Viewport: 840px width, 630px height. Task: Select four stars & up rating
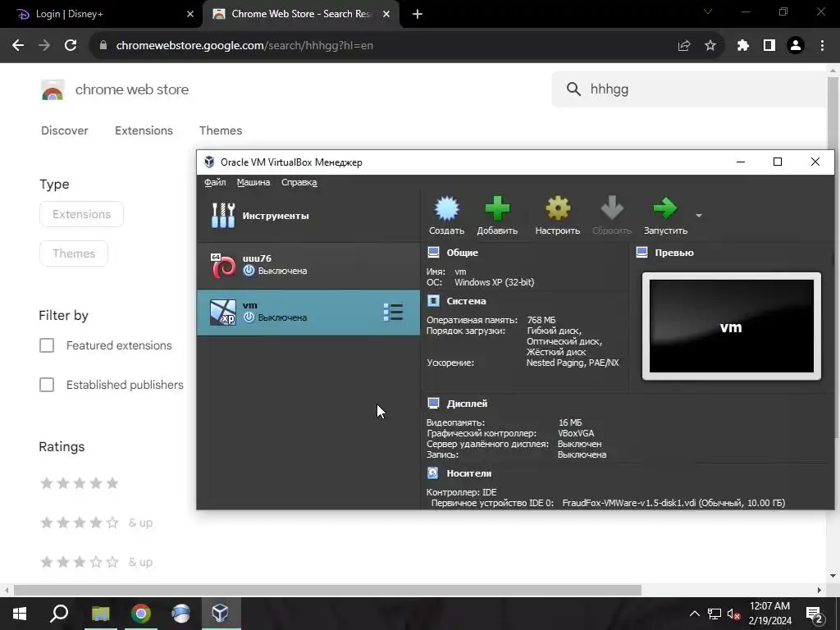pos(97,523)
